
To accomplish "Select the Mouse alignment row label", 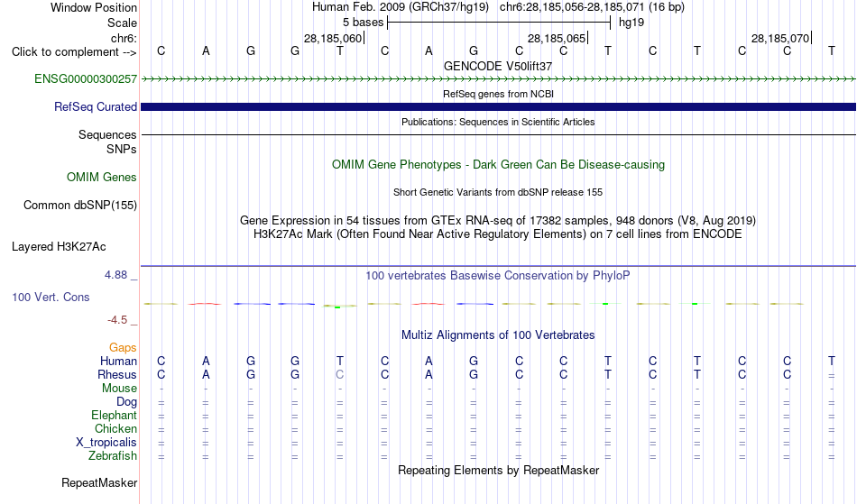I will coord(119,389).
